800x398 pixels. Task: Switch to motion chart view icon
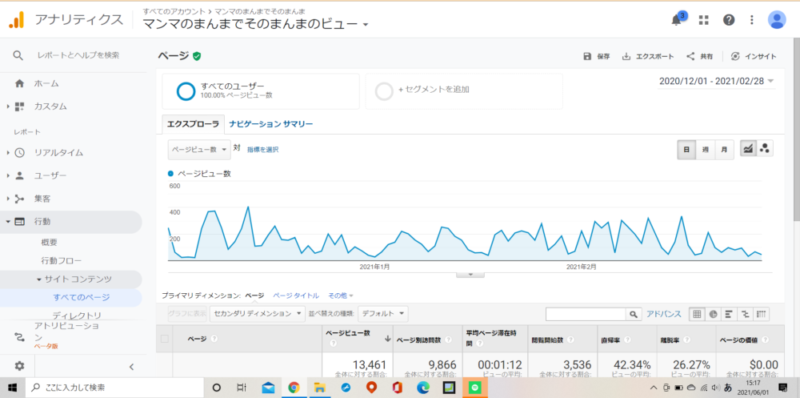pyautogui.click(x=764, y=149)
